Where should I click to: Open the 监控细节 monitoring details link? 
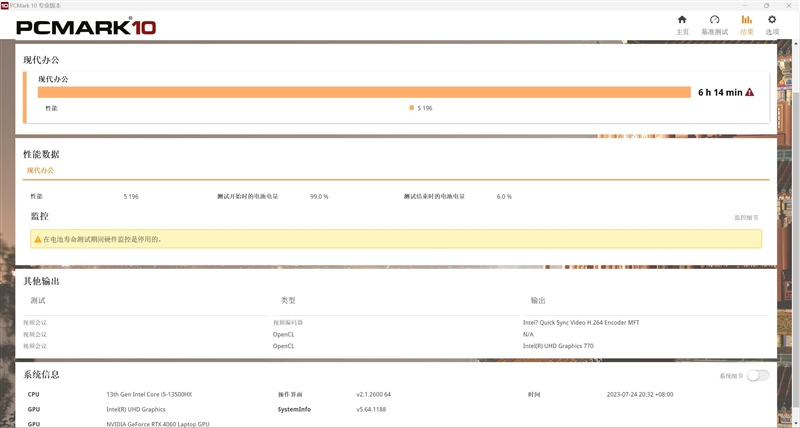pos(746,217)
